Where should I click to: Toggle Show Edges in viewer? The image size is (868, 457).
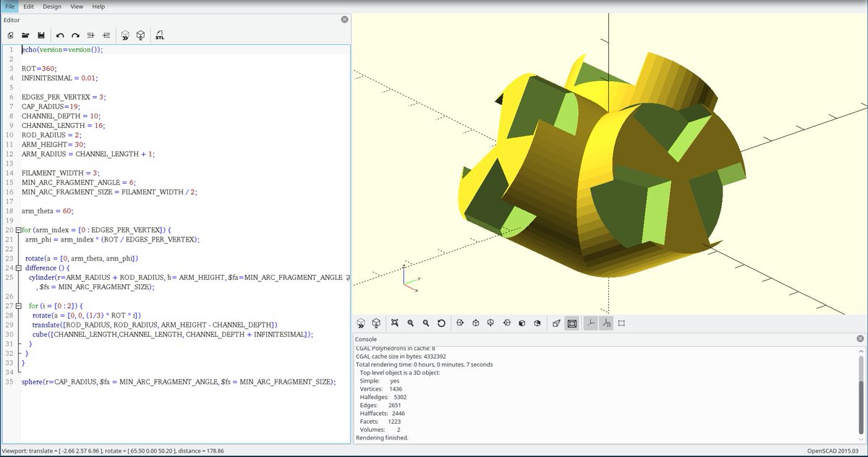coord(621,323)
